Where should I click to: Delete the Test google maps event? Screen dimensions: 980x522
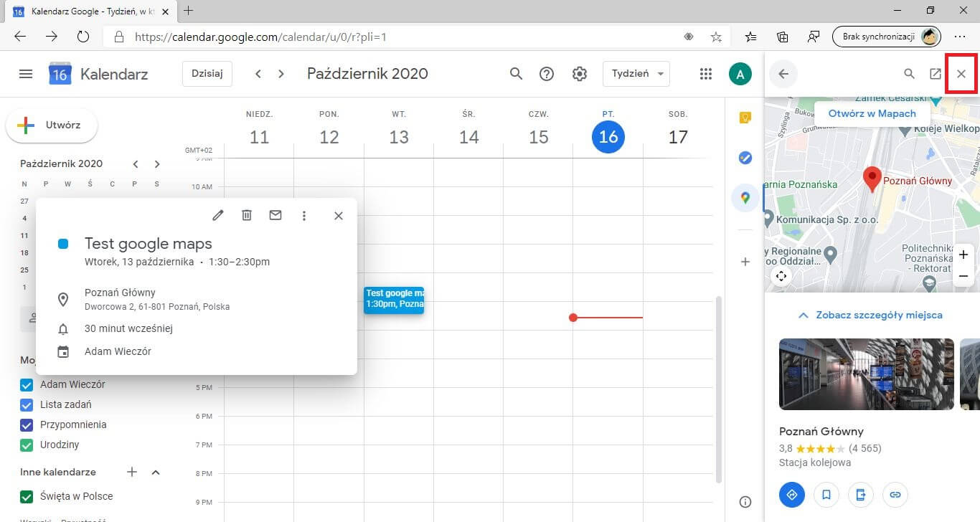click(x=247, y=215)
